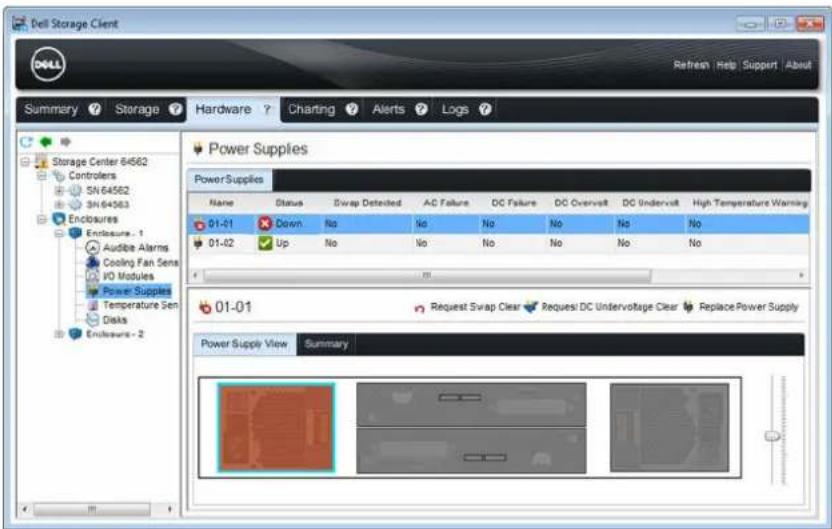Click the table horizontal scrollbar
The height and width of the screenshot is (529, 832).
point(427,275)
